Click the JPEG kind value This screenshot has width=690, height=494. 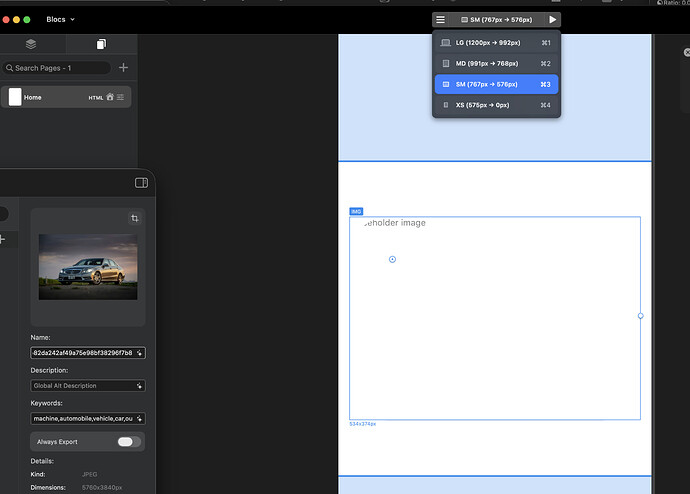point(89,474)
